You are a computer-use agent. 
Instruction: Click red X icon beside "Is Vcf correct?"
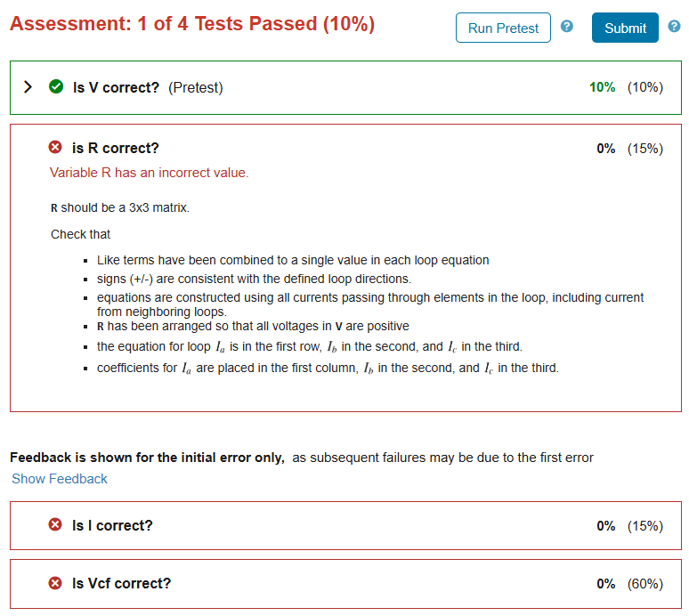pos(55,583)
